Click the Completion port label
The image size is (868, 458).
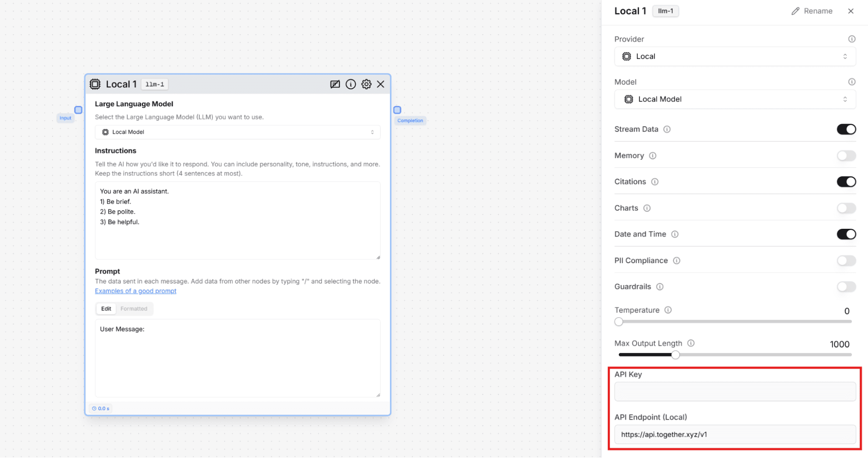click(x=410, y=121)
